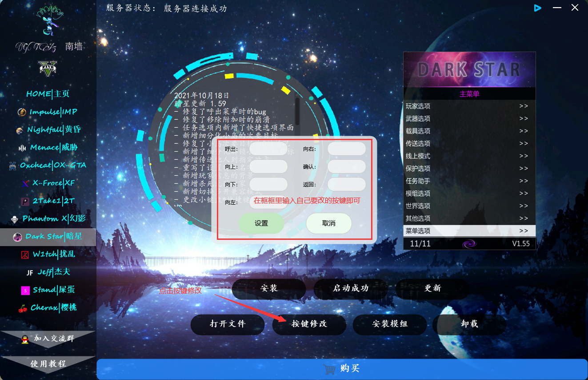Image resolution: width=588 pixels, height=380 pixels.
Task: Click the DARK STAR banner image
Action: point(469,70)
